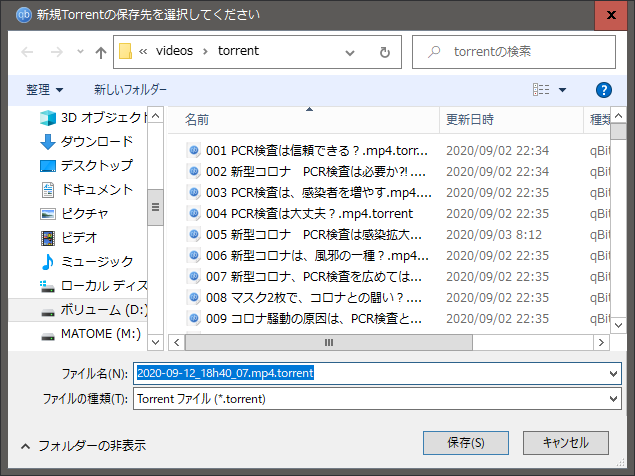The height and width of the screenshot is (476, 635).
Task: Select the ミュージック folder in sidebar
Action: pos(94,261)
